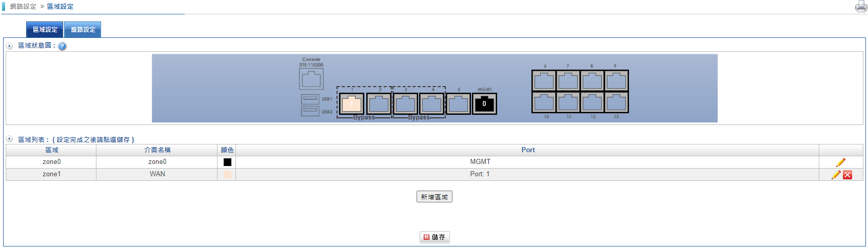Click 新增區域 button to add zone

point(434,197)
